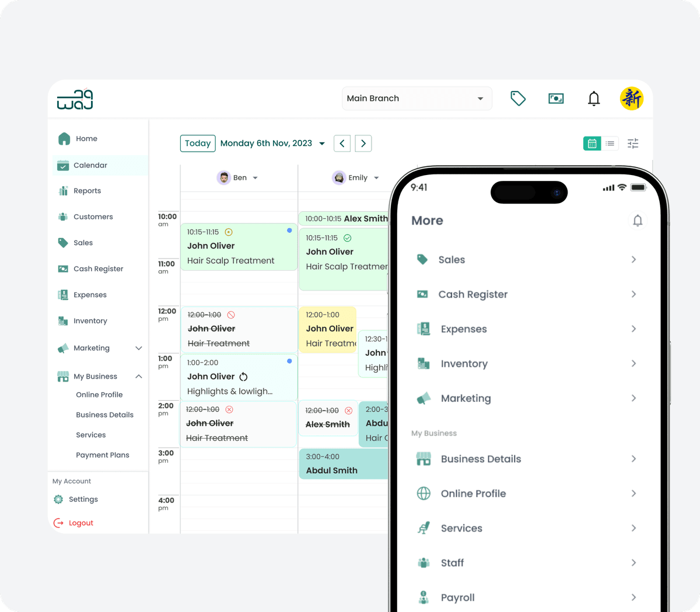Open the calendar filter sliders control
This screenshot has width=700, height=612.
point(632,143)
